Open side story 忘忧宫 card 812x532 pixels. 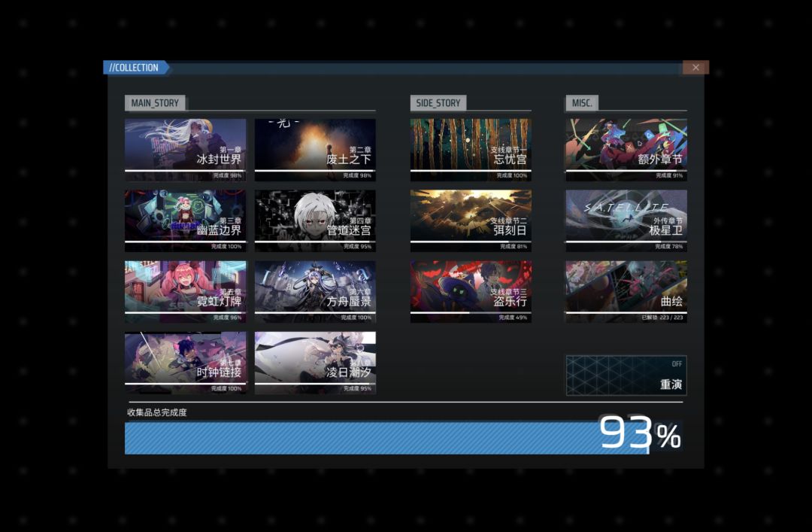[471, 149]
